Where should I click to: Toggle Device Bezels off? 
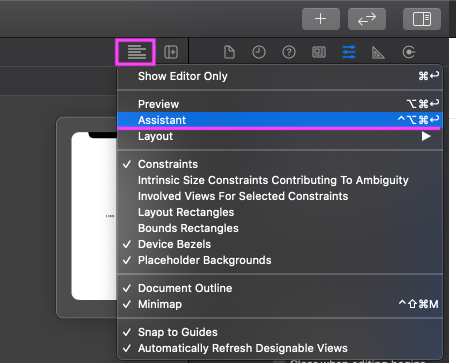(280, 244)
